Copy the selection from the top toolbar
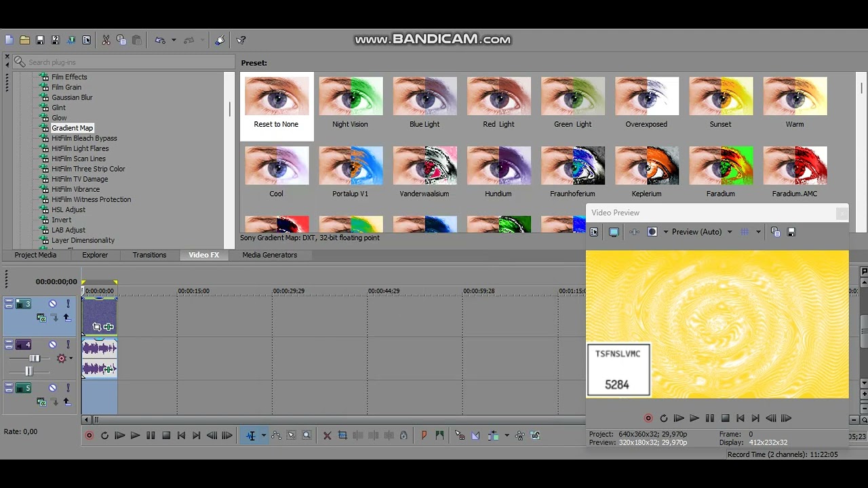Image resolution: width=868 pixels, height=488 pixels. pos(121,40)
